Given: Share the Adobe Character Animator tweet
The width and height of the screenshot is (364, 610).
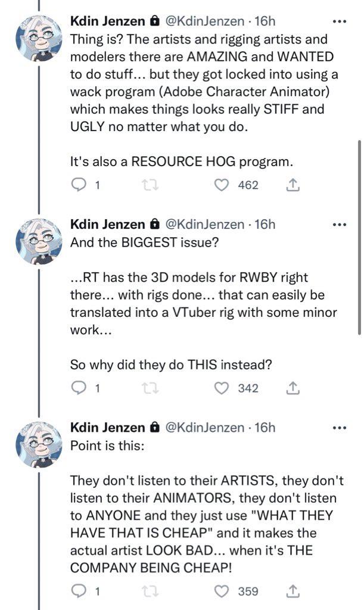Looking at the screenshot, I should [x=293, y=185].
